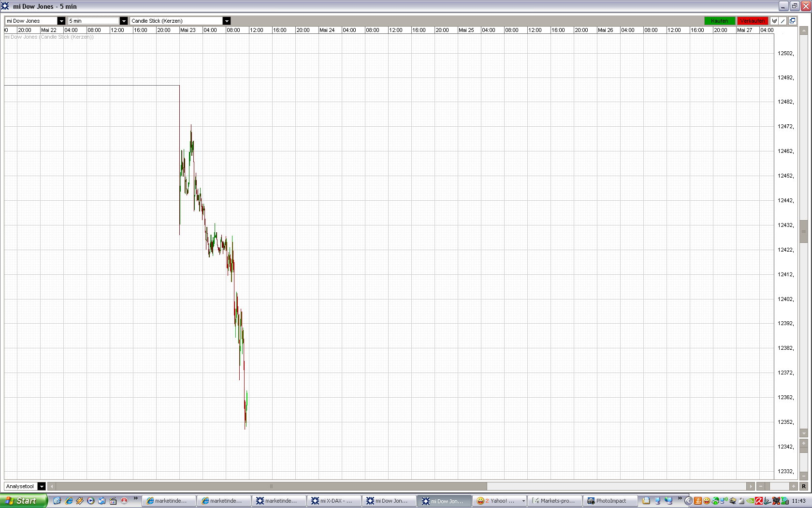Viewport: 812px width, 508px height.
Task: Expand hidden system tray icons arrow
Action: [688, 501]
